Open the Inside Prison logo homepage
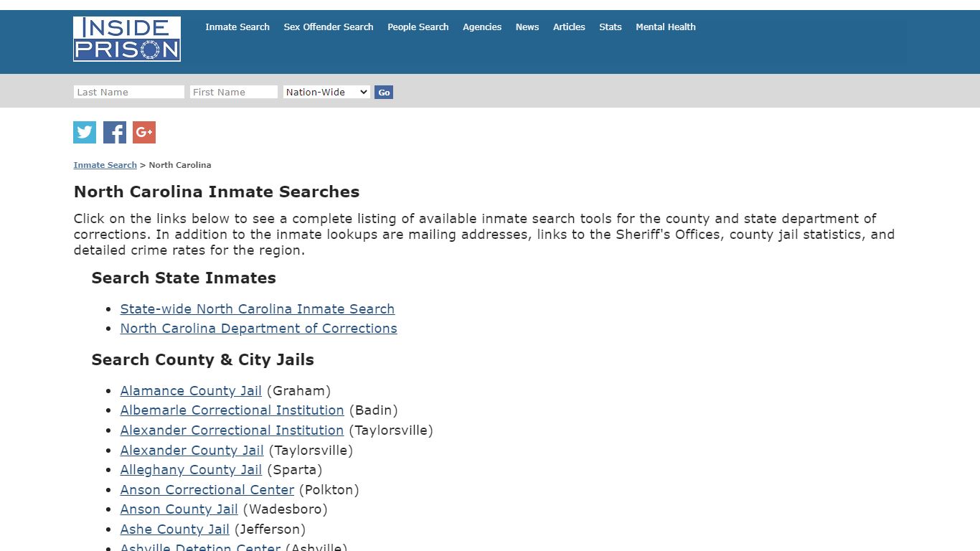The height and width of the screenshot is (551, 980). point(127,39)
